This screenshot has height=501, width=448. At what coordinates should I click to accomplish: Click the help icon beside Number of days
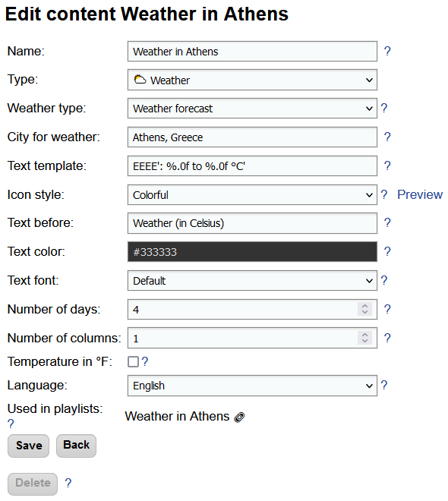pos(387,309)
